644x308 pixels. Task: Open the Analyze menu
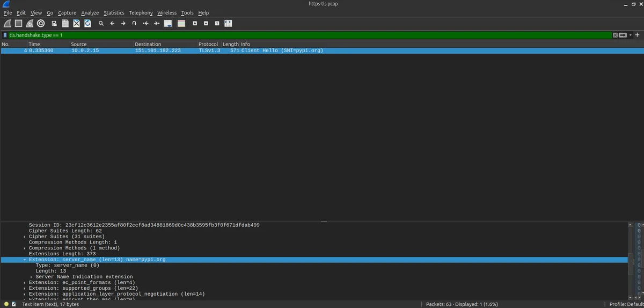click(x=90, y=13)
